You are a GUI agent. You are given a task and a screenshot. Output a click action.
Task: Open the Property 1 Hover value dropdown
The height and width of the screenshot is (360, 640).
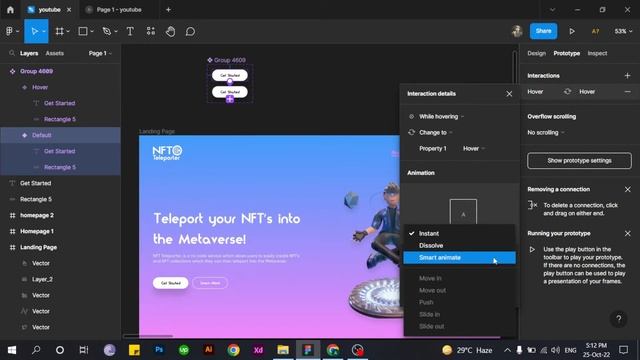click(x=473, y=149)
